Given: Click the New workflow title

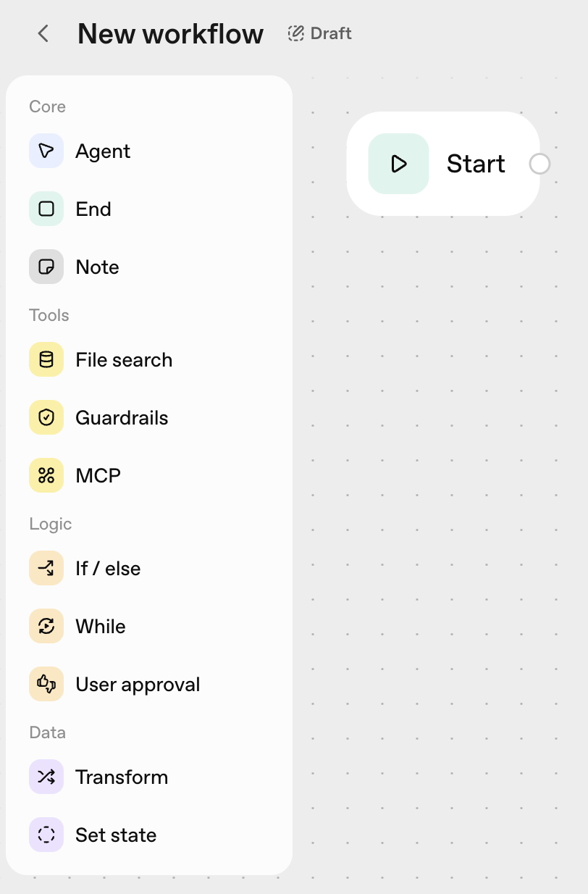Looking at the screenshot, I should [x=170, y=34].
